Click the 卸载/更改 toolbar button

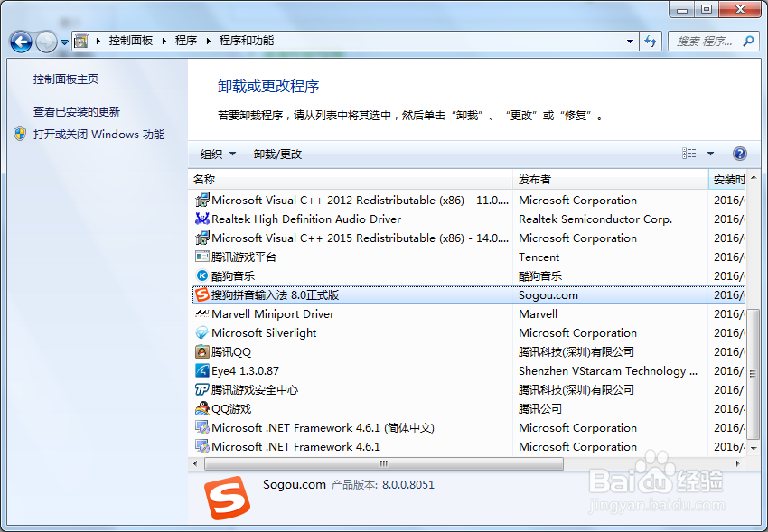(x=277, y=154)
